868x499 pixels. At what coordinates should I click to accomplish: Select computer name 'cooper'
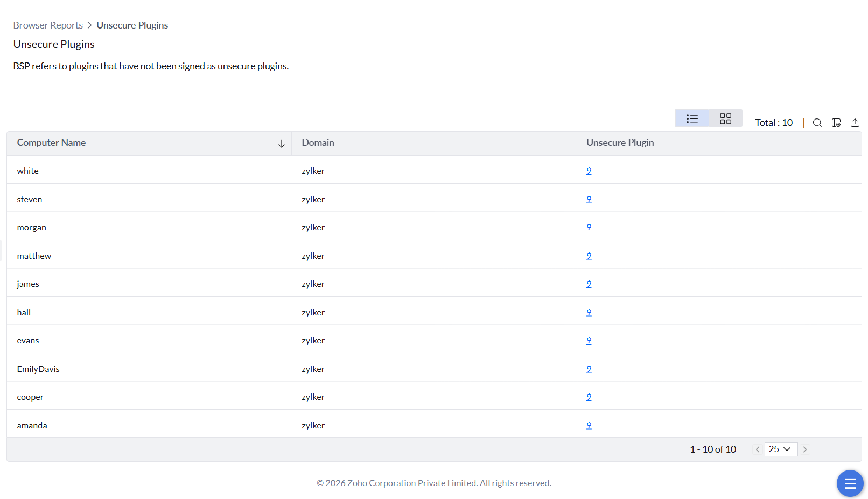30,397
